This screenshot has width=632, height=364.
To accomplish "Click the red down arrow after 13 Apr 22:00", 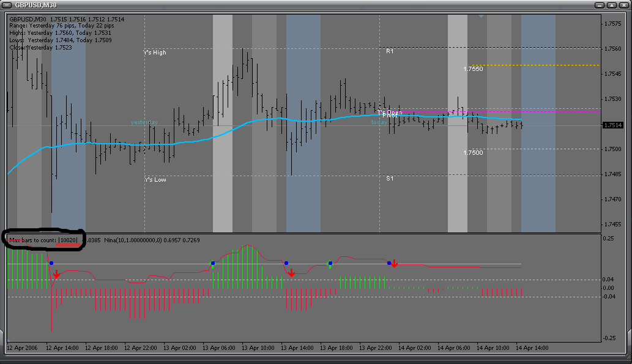I will tap(395, 264).
